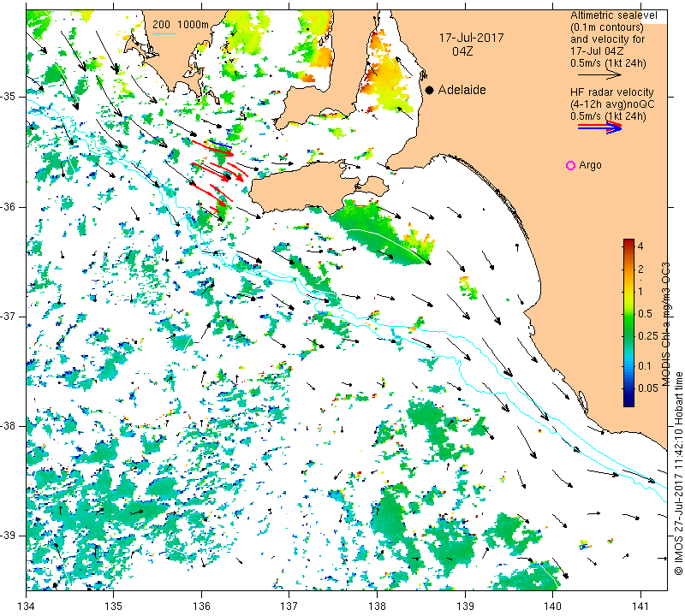Image resolution: width=685 pixels, height=616 pixels.
Task: Click the "(4-12h avg)noQC" legend text
Action: click(612, 104)
